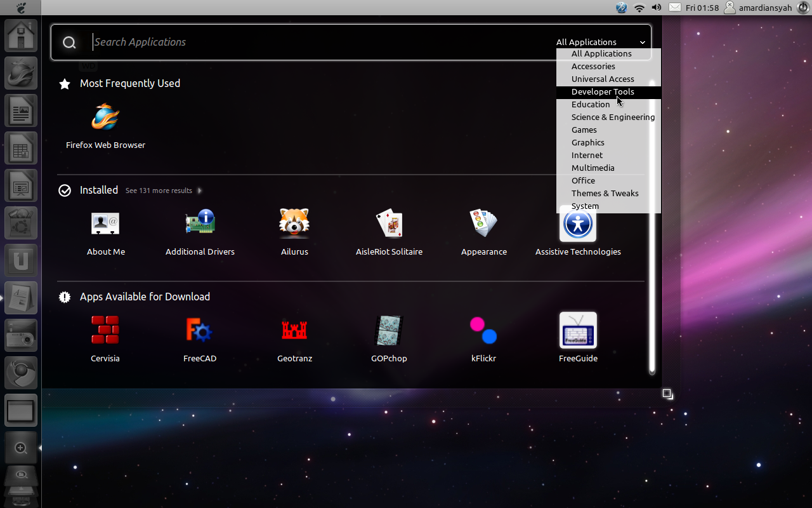Open LibreOffice Impress in the launcher
Image resolution: width=812 pixels, height=508 pixels.
coord(21,185)
